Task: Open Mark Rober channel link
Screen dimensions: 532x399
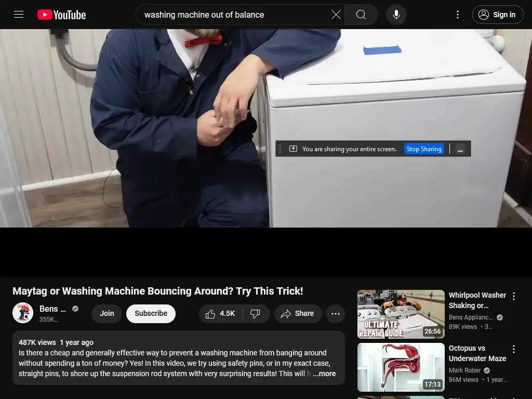Action: pyautogui.click(x=464, y=370)
